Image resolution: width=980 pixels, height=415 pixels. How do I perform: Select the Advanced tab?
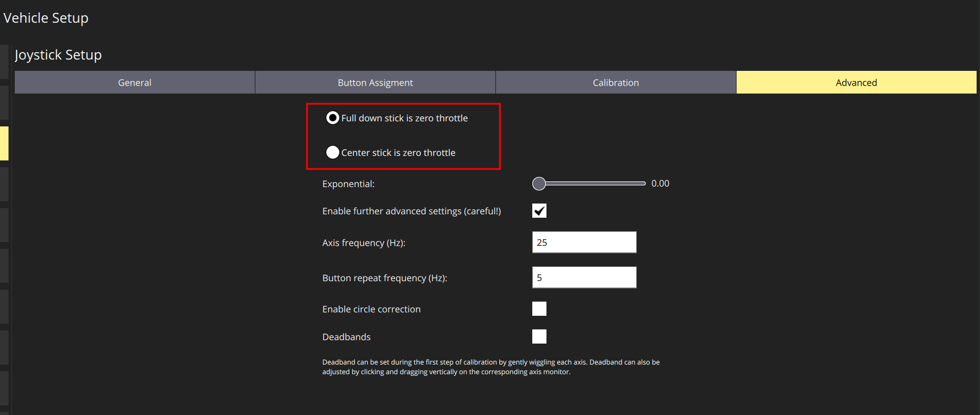pos(856,83)
